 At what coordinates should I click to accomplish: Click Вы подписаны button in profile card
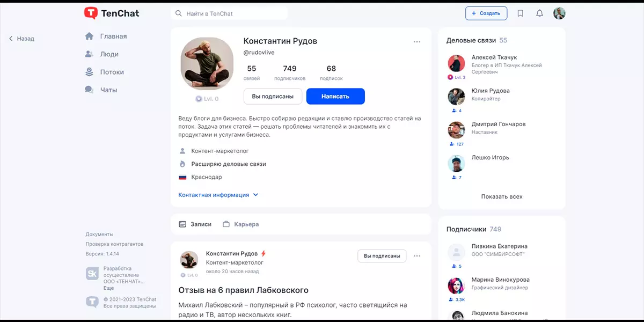pyautogui.click(x=273, y=97)
